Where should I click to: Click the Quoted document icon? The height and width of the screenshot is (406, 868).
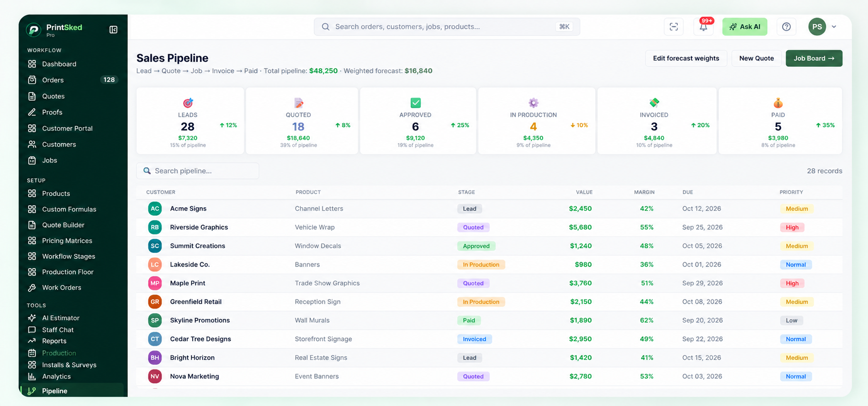(298, 103)
